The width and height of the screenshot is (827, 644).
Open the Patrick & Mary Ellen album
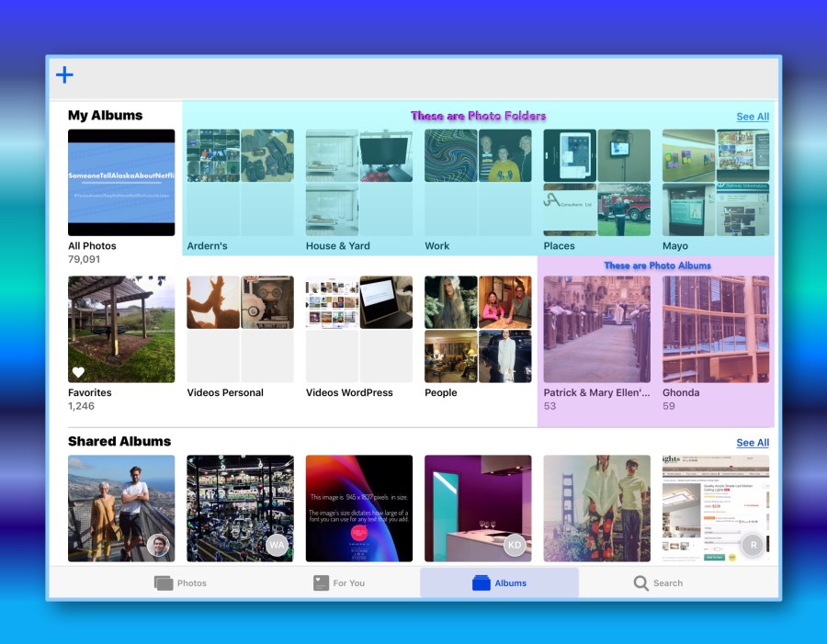[x=596, y=330]
